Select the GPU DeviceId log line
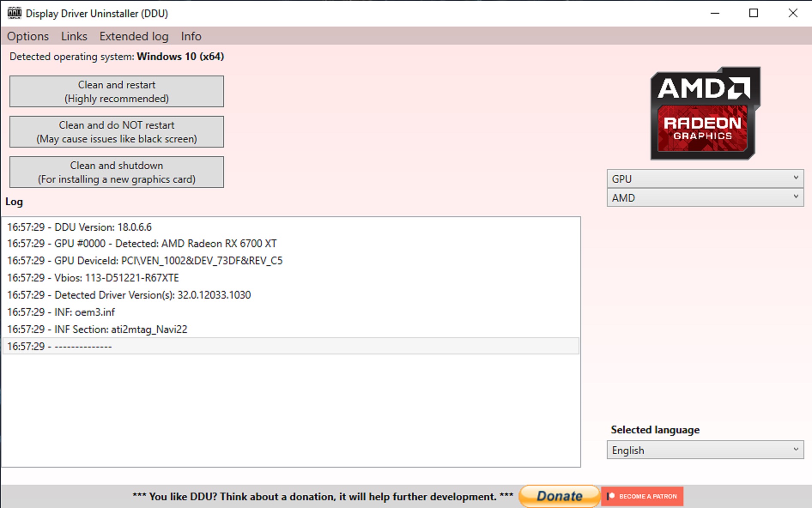The width and height of the screenshot is (812, 508). (291, 261)
